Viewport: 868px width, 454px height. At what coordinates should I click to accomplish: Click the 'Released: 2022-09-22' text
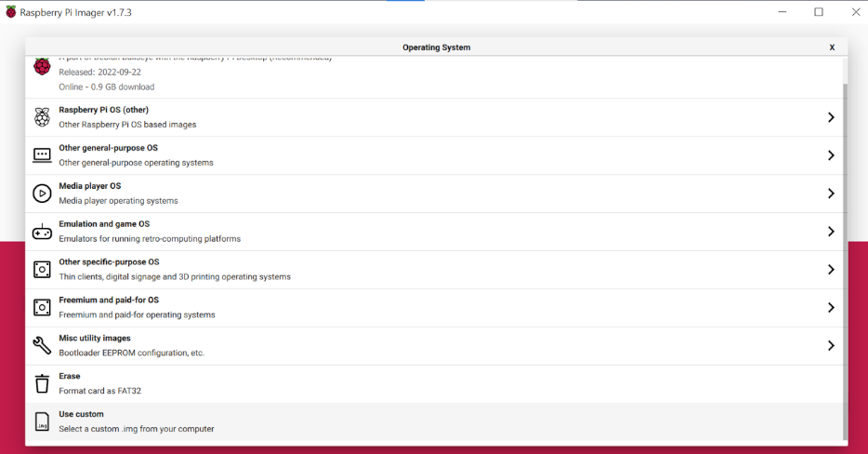[x=100, y=72]
